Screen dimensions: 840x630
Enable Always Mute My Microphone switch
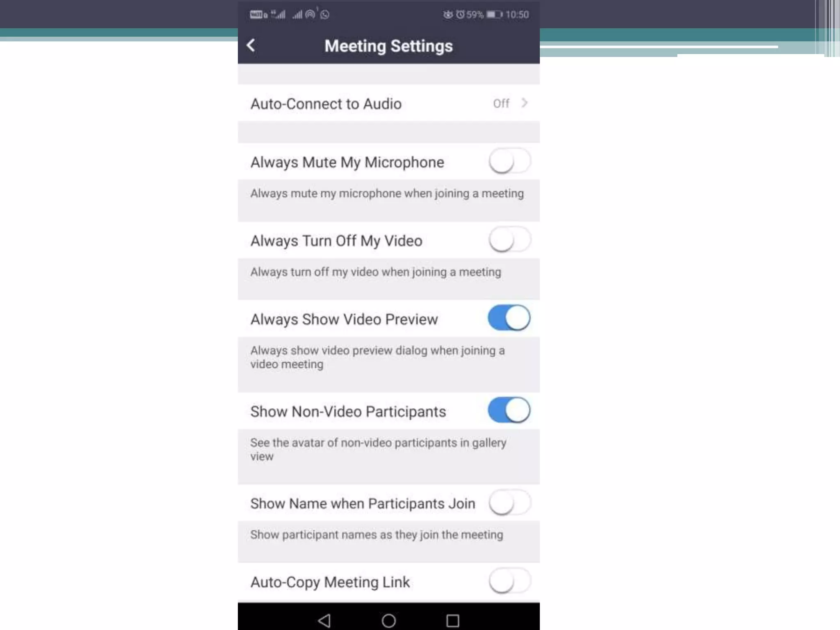(x=509, y=162)
